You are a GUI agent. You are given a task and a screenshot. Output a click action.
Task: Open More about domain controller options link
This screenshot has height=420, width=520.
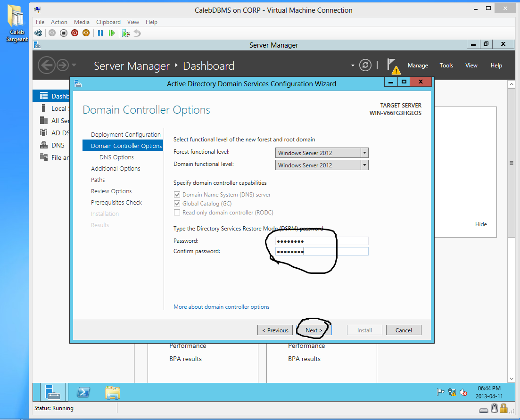click(x=222, y=307)
